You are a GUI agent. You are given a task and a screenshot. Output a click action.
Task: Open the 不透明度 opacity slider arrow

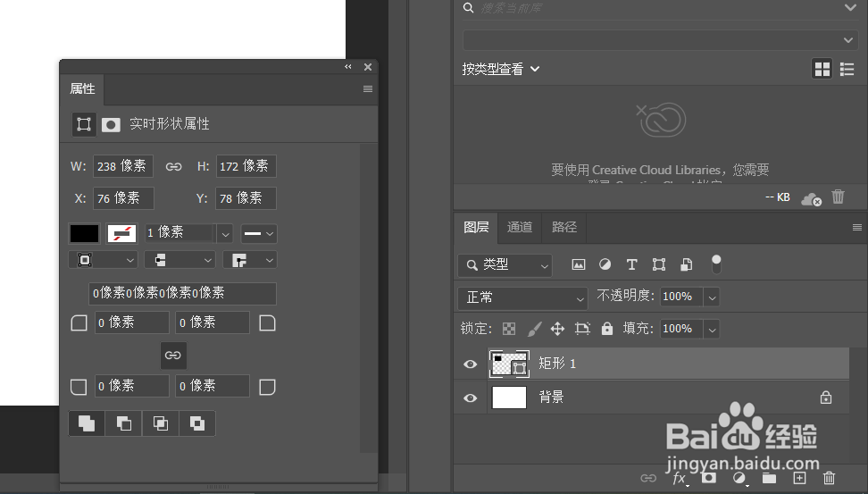coord(712,297)
